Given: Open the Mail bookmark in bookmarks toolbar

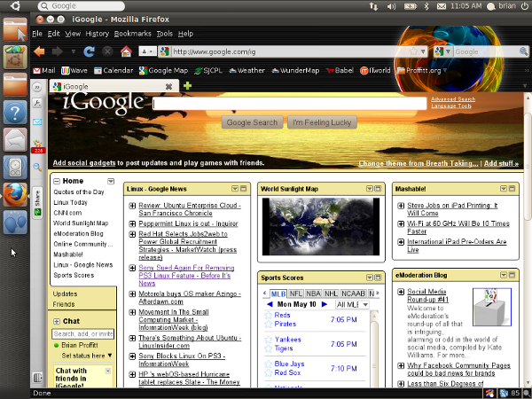Looking at the screenshot, I should coord(43,71).
